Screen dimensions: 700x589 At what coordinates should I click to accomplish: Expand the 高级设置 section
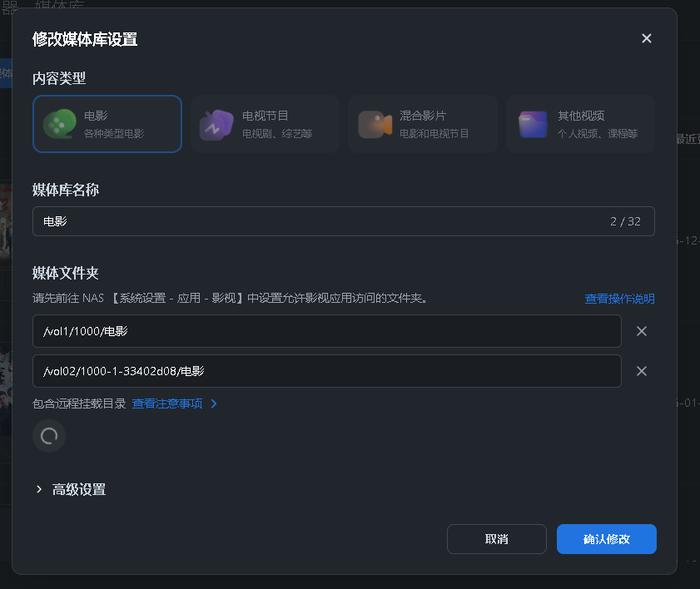(71, 489)
